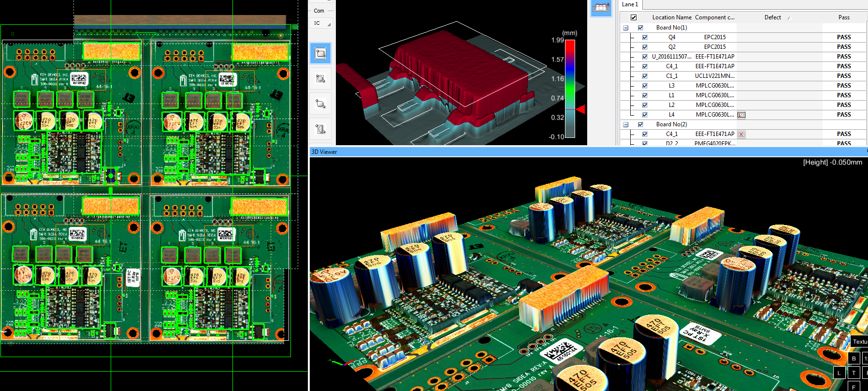868x391 pixels.
Task: Click the EEE-FT1E471AP cell in Board 1 C4_1 row
Action: pos(715,66)
